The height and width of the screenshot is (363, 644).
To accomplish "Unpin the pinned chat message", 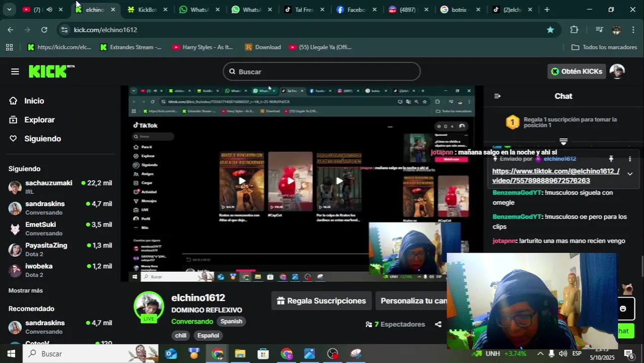I will [x=611, y=159].
